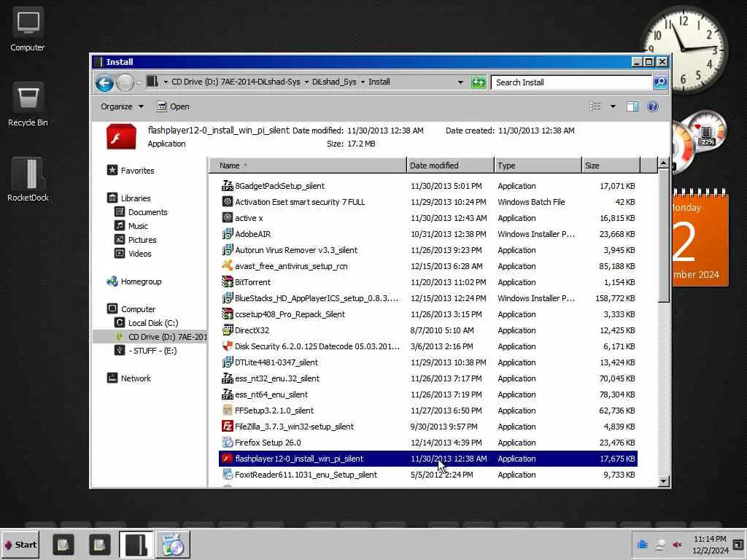Click scroll up arrow of file list
747x560 pixels.
click(663, 163)
